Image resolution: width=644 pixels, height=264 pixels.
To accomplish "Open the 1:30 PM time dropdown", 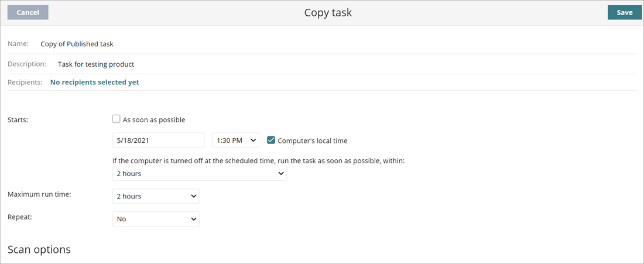I will point(235,140).
